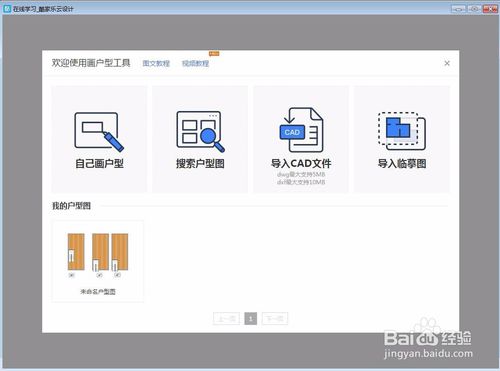500x371 pixels.
Task: Maximize the application window
Action: click(x=474, y=9)
